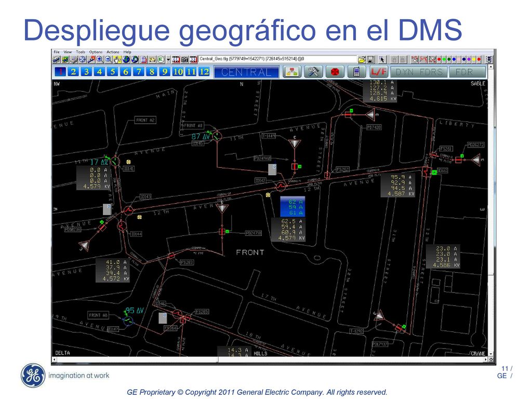Screen dimensions: 532x399
Task: Click the 4.615 KV reading
Action: [x=383, y=99]
